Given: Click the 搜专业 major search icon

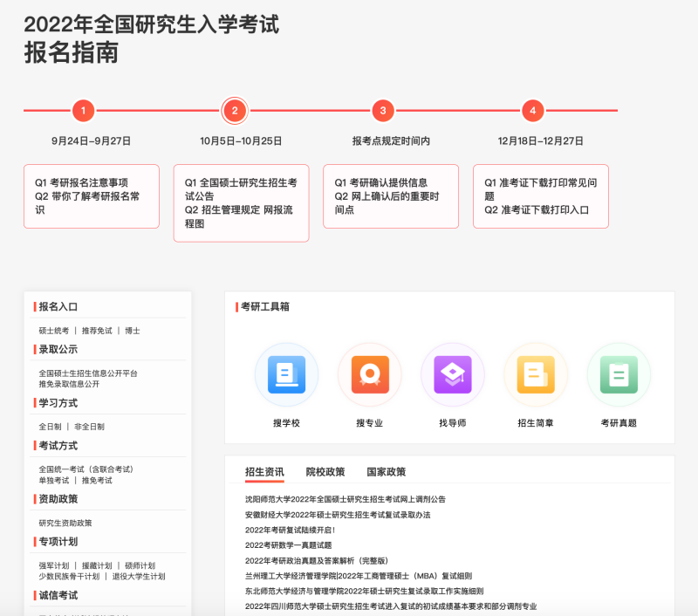Looking at the screenshot, I should pyautogui.click(x=369, y=374).
